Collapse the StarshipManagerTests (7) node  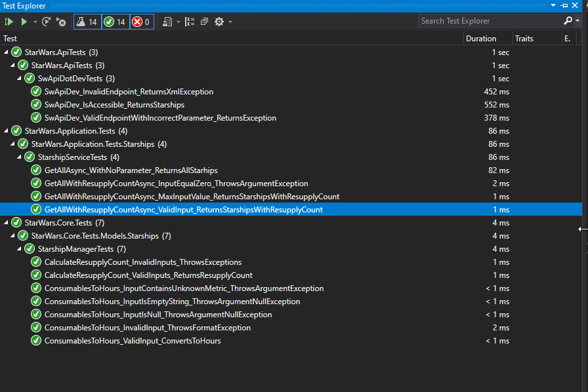pyautogui.click(x=19, y=249)
